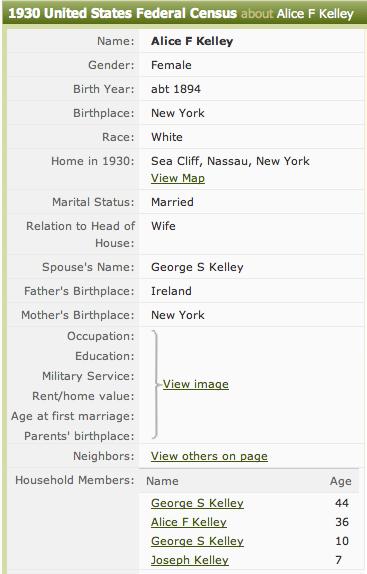
Task: Click the Neighbors field label
Action: click(104, 456)
